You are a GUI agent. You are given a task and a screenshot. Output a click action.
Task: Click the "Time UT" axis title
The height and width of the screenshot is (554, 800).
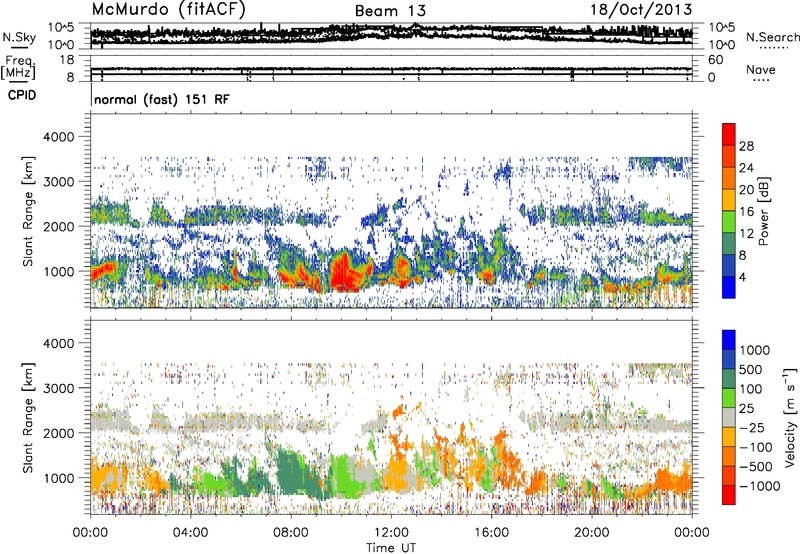coord(391,548)
